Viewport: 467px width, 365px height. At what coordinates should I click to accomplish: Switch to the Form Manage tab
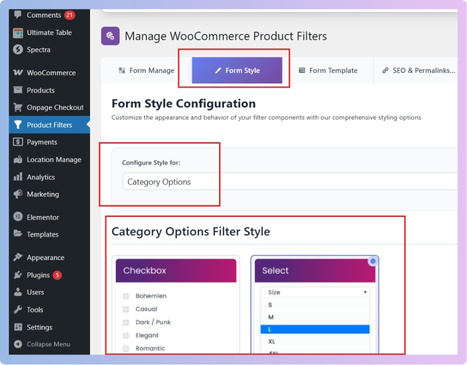146,70
